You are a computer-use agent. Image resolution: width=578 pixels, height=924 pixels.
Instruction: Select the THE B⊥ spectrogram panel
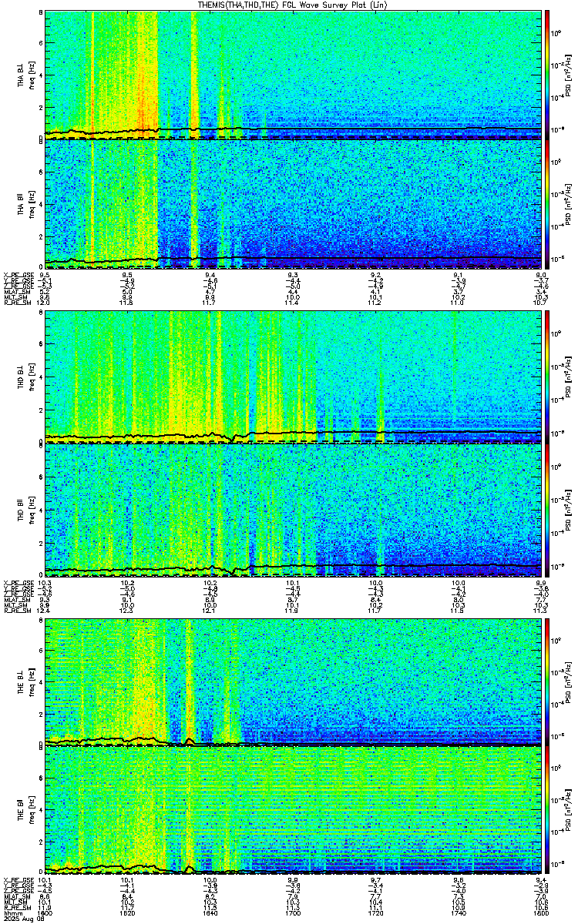point(294,681)
